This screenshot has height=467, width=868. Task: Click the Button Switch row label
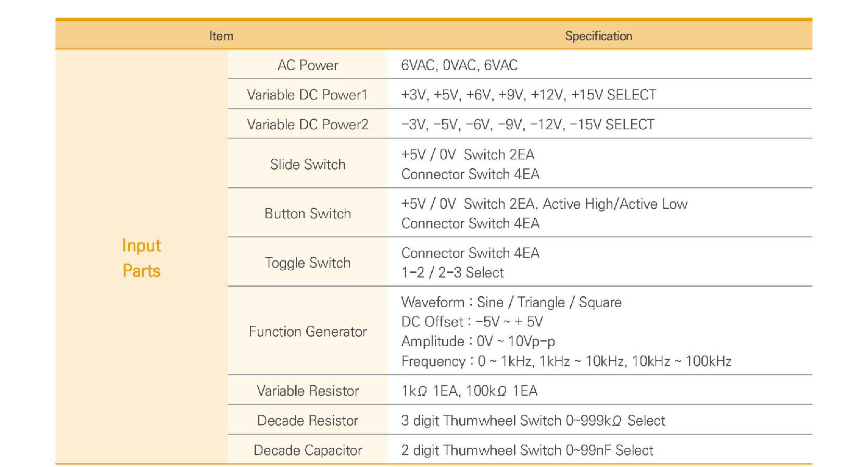click(x=308, y=213)
